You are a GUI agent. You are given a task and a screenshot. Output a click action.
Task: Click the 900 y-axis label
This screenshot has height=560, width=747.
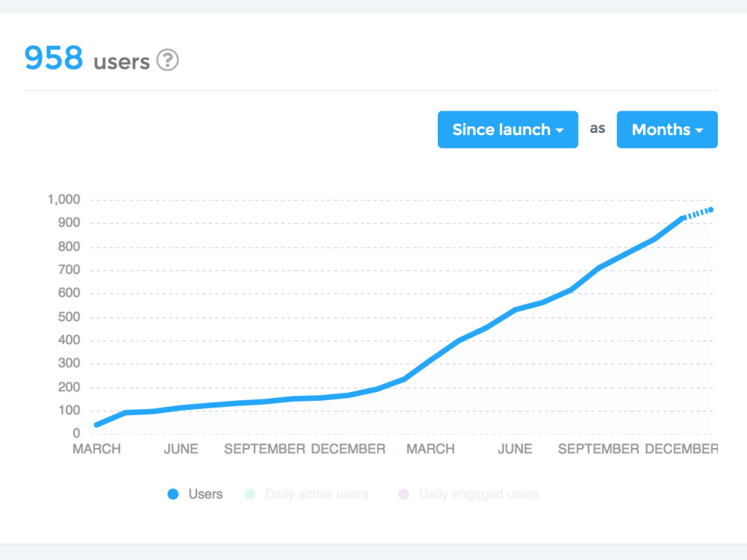69,223
